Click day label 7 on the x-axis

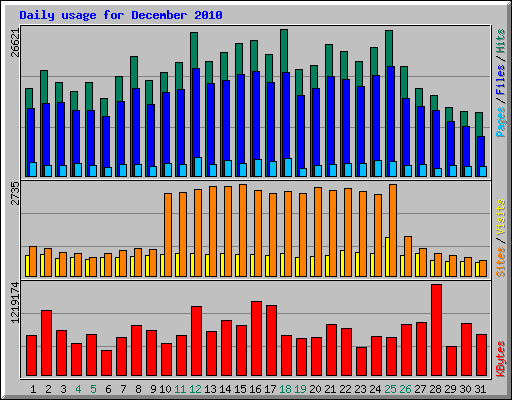pyautogui.click(x=123, y=389)
